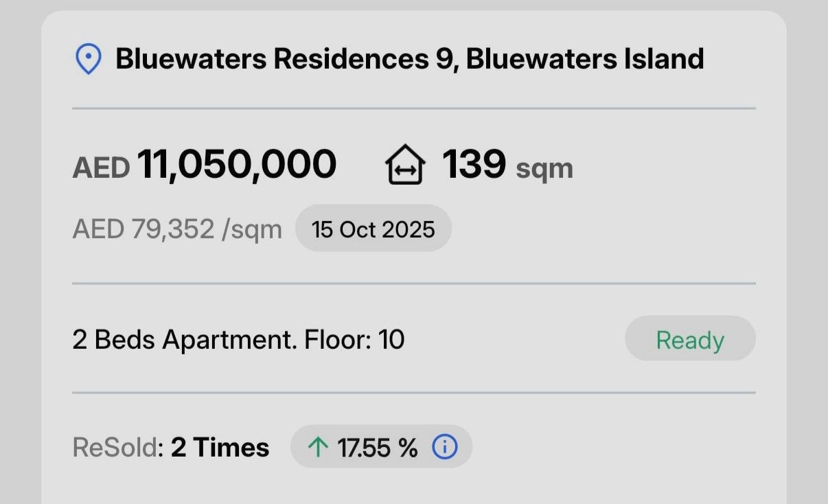Click the AED 11,050,000 price link
Screen dimensions: 828x504
(205, 163)
